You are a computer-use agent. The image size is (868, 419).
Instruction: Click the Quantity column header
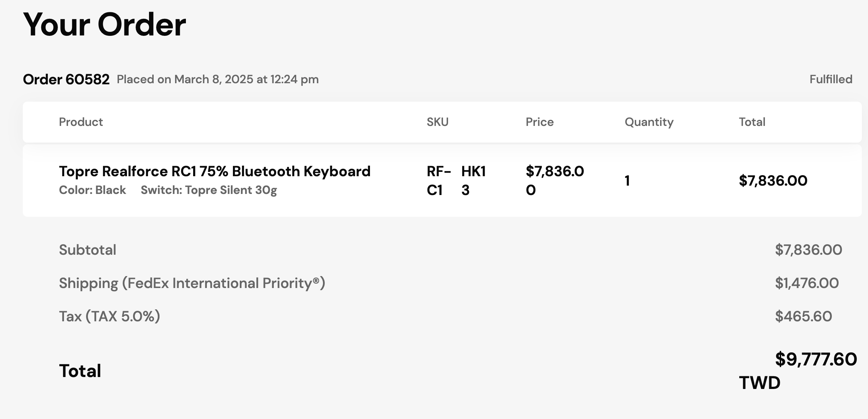(649, 122)
